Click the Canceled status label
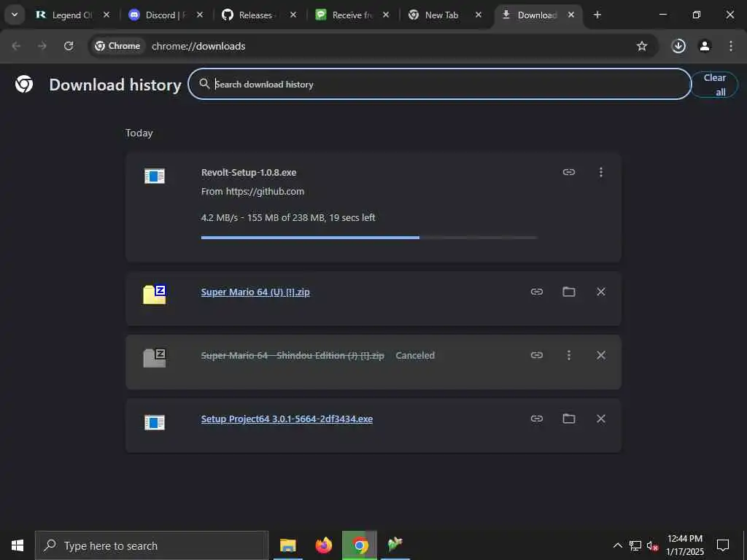Image resolution: width=747 pixels, height=560 pixels. coord(415,355)
